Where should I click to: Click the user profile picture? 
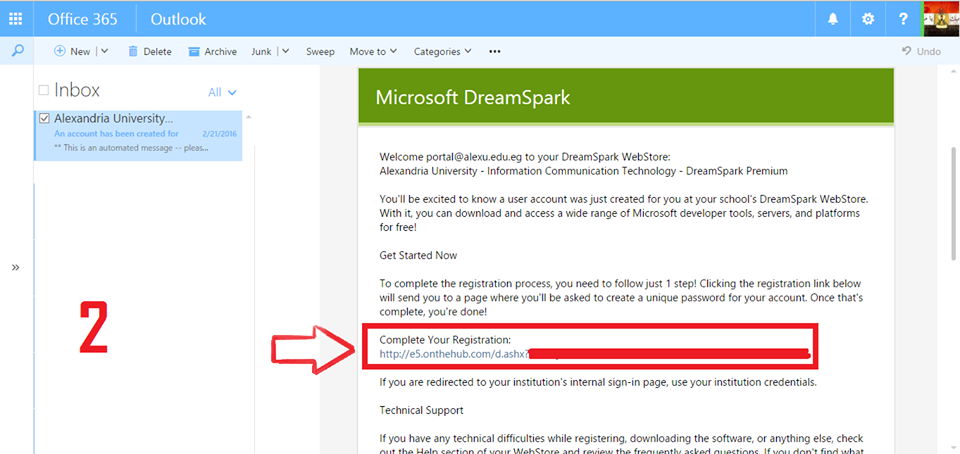coord(941,20)
